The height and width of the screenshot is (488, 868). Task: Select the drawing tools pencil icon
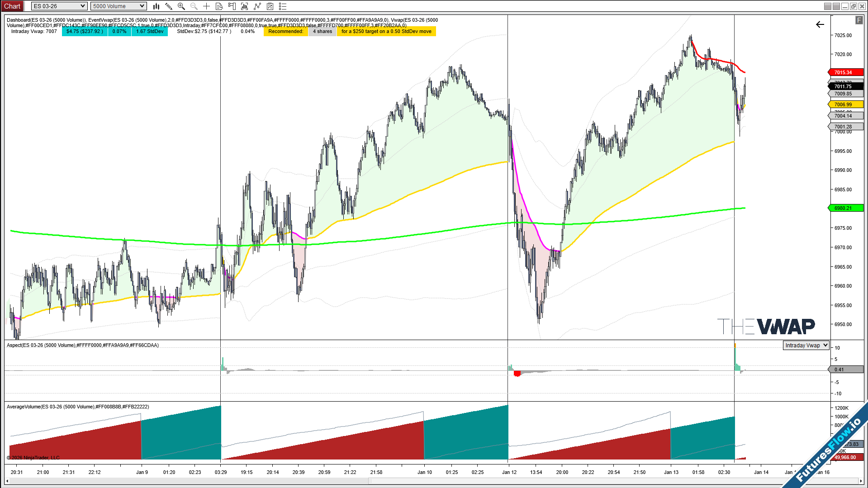point(169,6)
